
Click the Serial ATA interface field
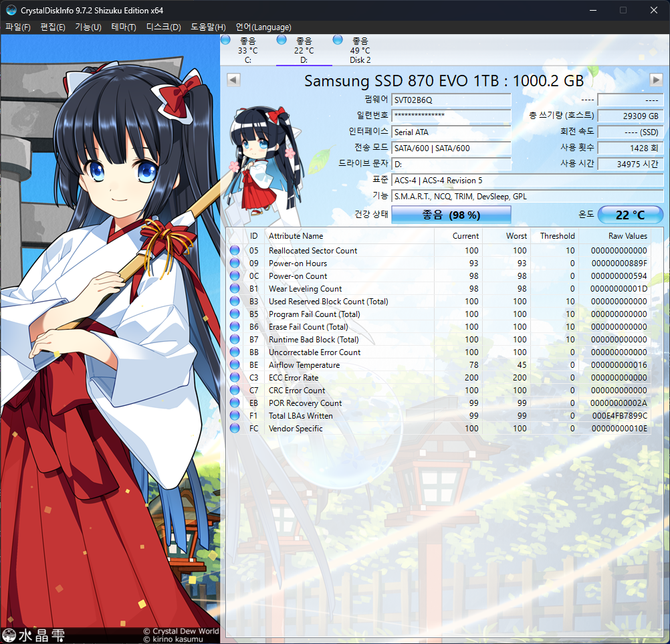pos(451,132)
